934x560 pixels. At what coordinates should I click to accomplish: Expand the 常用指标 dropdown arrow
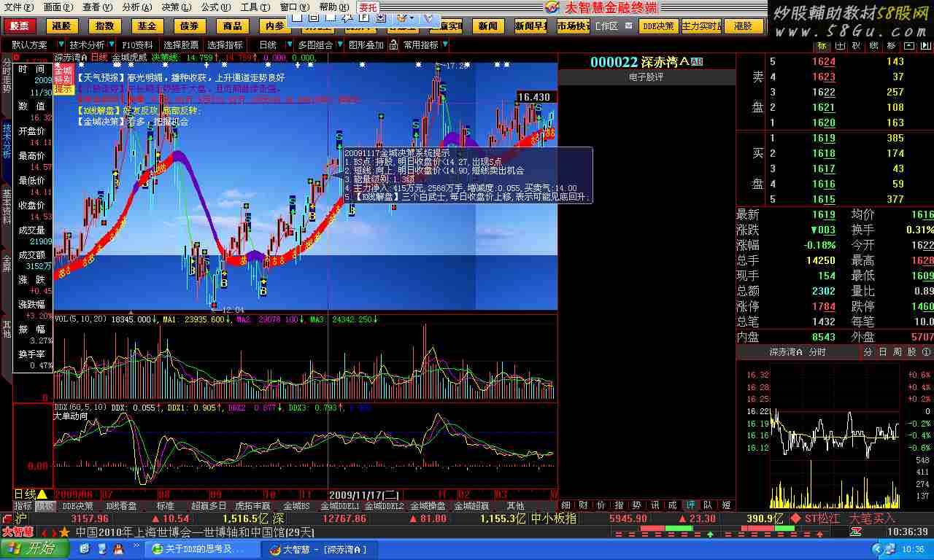[x=446, y=45]
